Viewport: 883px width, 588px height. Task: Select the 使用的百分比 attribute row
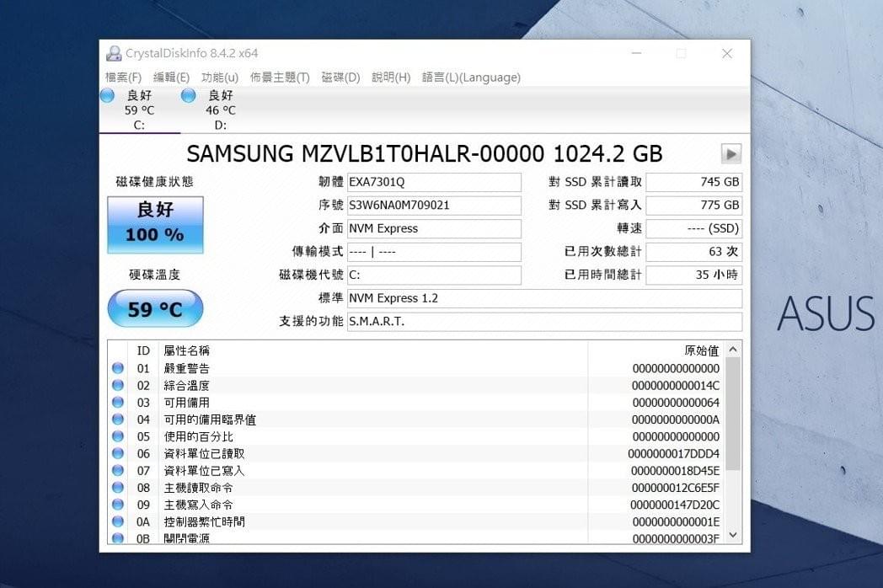coord(415,436)
